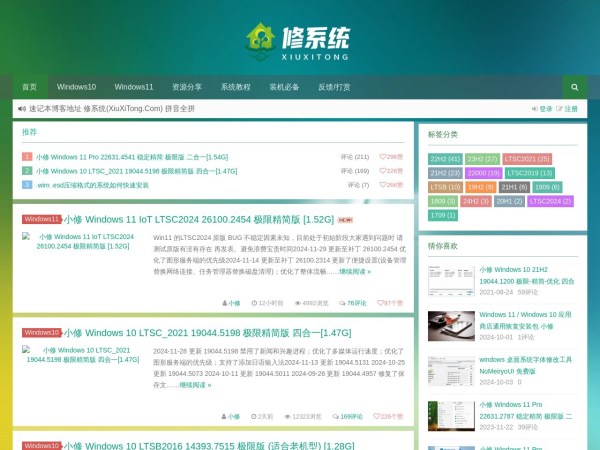Click the red Windows11 category label

42,219
